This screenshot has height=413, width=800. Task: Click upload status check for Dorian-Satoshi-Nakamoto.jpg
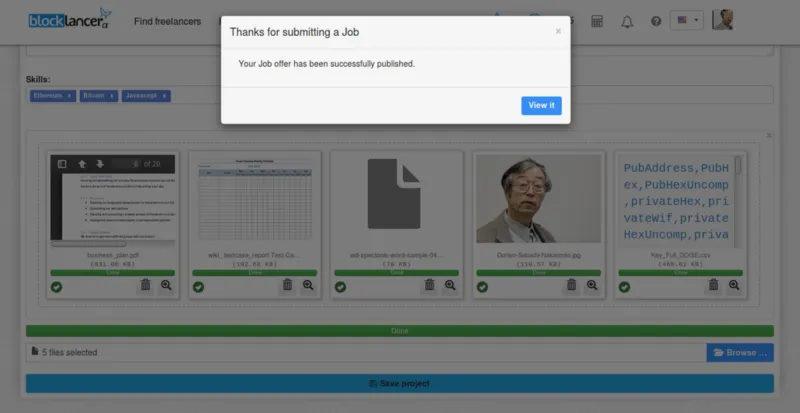pyautogui.click(x=482, y=287)
